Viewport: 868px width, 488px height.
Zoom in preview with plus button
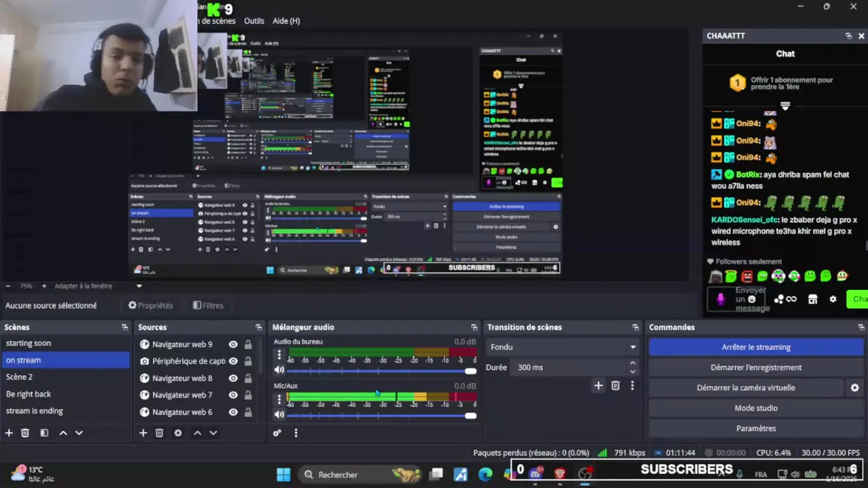pyautogui.click(x=44, y=286)
